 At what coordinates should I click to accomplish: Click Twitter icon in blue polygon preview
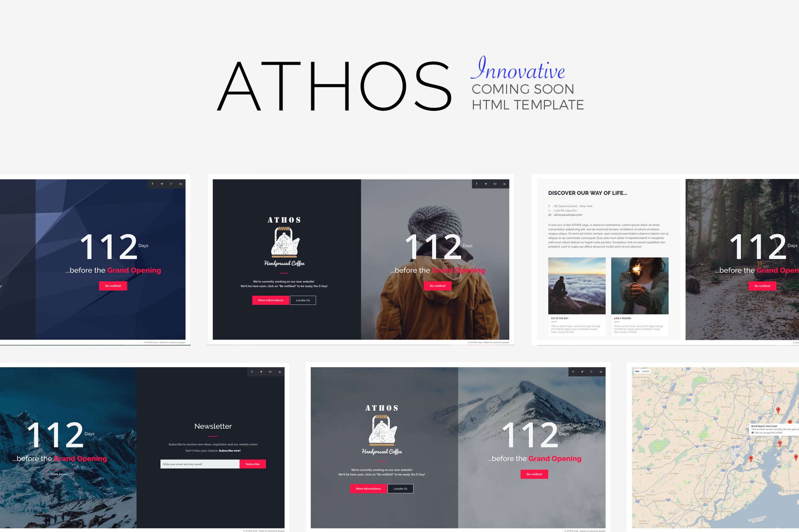click(162, 184)
